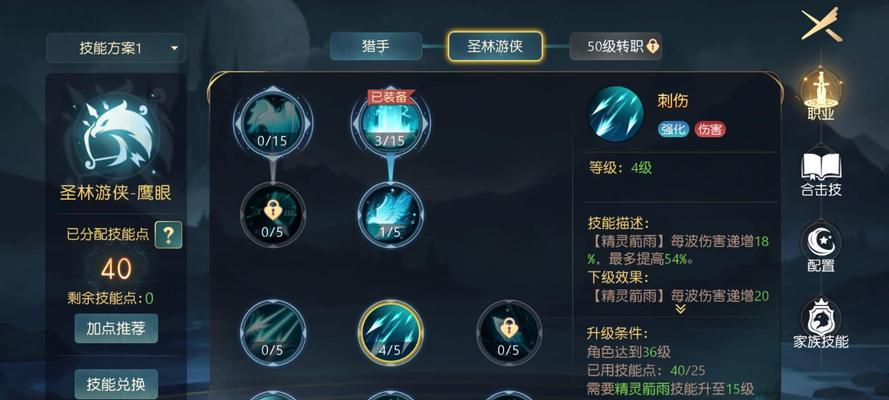The height and width of the screenshot is (400, 889).
Task: Select the highlighted 刺伤 skill node 4/5
Action: (x=391, y=333)
